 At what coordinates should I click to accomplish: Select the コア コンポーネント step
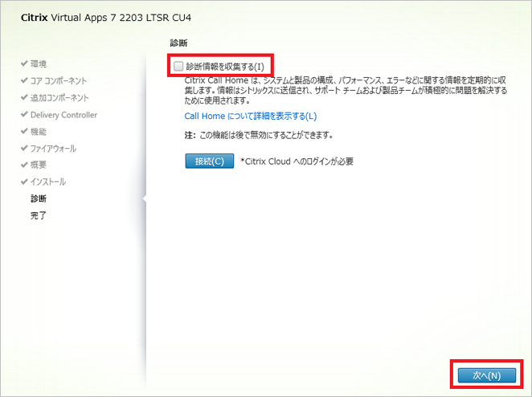(x=59, y=80)
